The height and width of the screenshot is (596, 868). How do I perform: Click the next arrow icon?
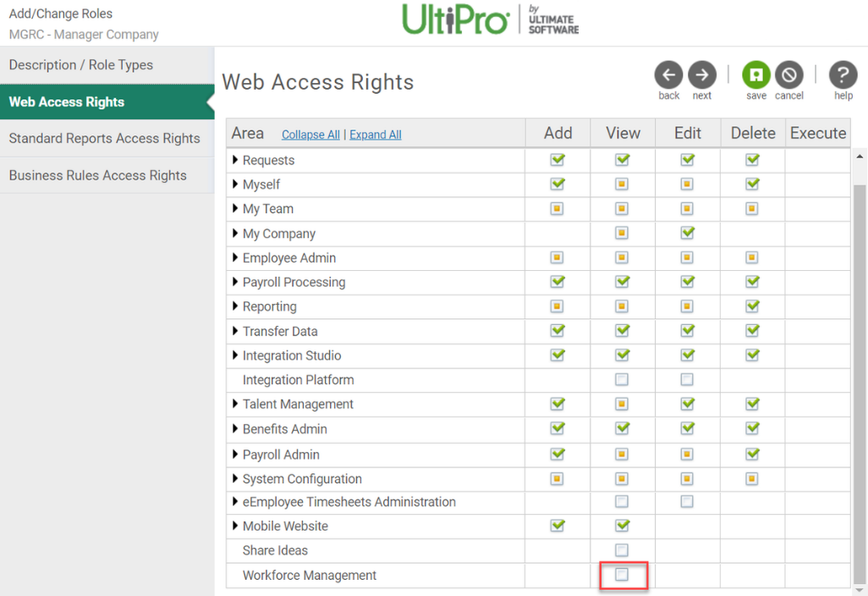pos(701,75)
